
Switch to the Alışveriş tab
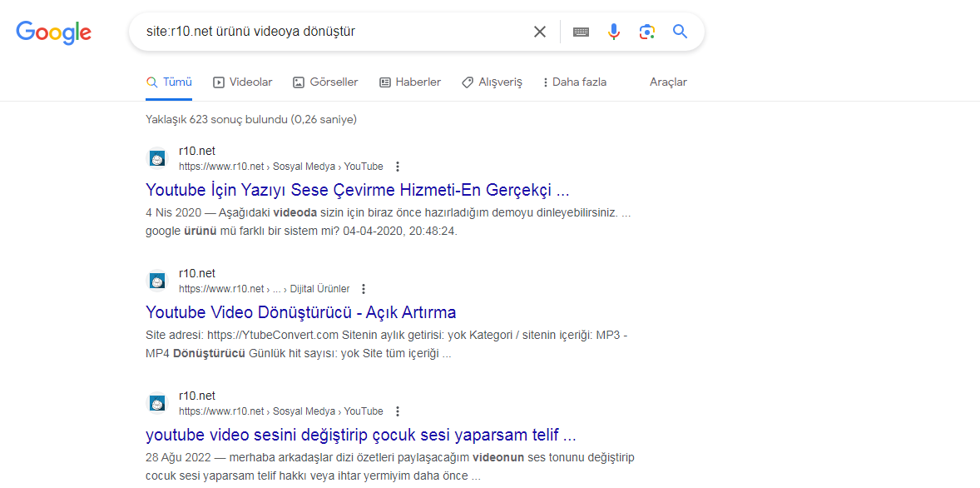(x=492, y=82)
